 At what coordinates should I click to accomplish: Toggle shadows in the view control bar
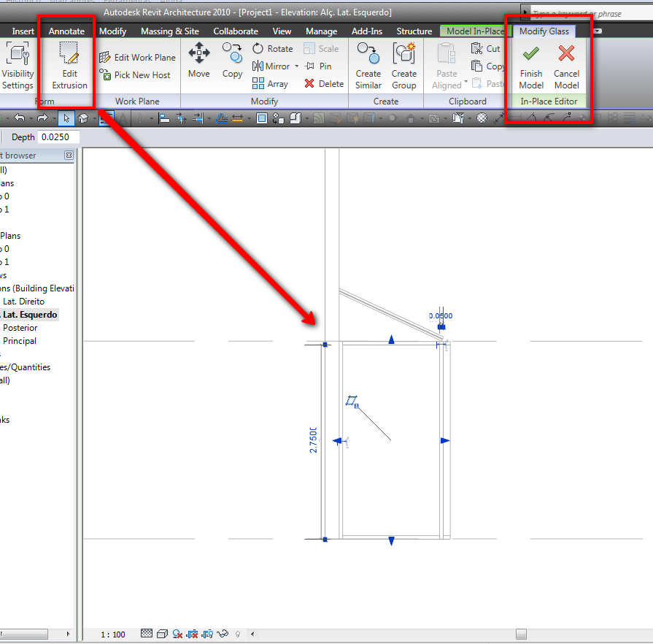click(x=178, y=634)
